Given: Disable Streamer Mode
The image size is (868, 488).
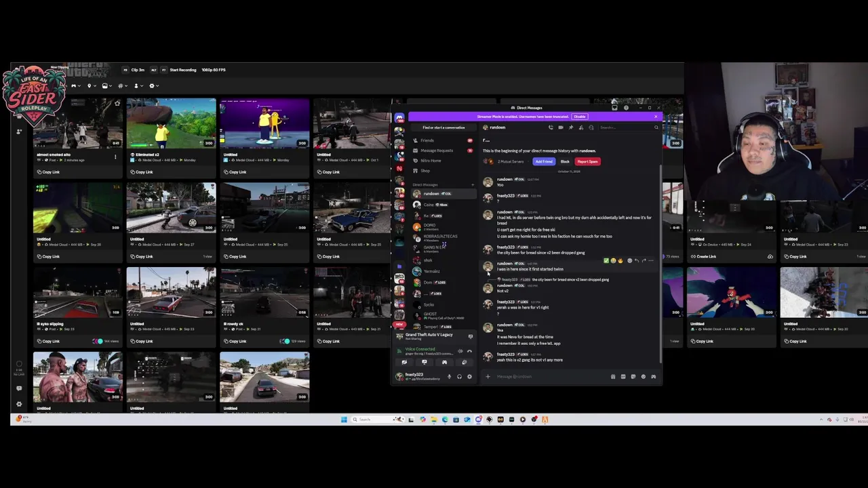Looking at the screenshot, I should [580, 117].
